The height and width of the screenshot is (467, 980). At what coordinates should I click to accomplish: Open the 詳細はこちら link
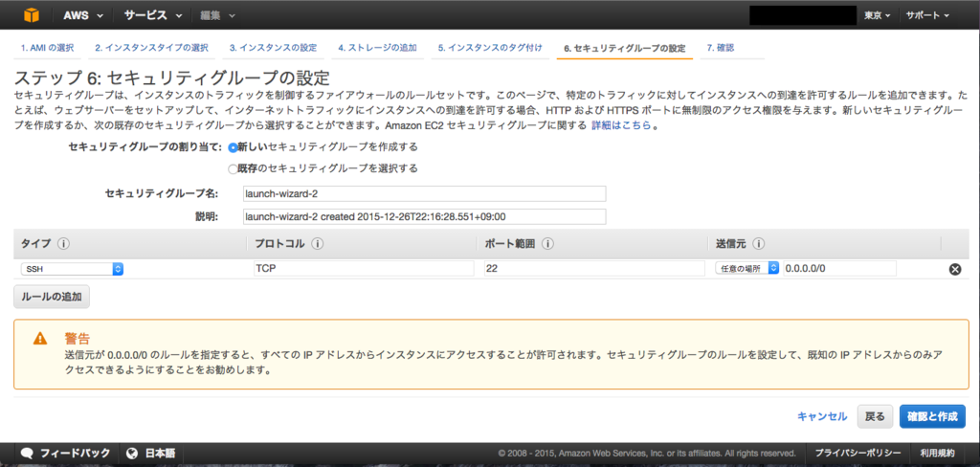click(x=619, y=125)
